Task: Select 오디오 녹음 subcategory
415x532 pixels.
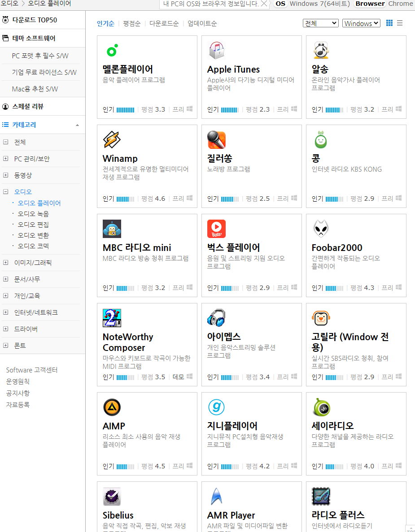Action: (x=33, y=214)
